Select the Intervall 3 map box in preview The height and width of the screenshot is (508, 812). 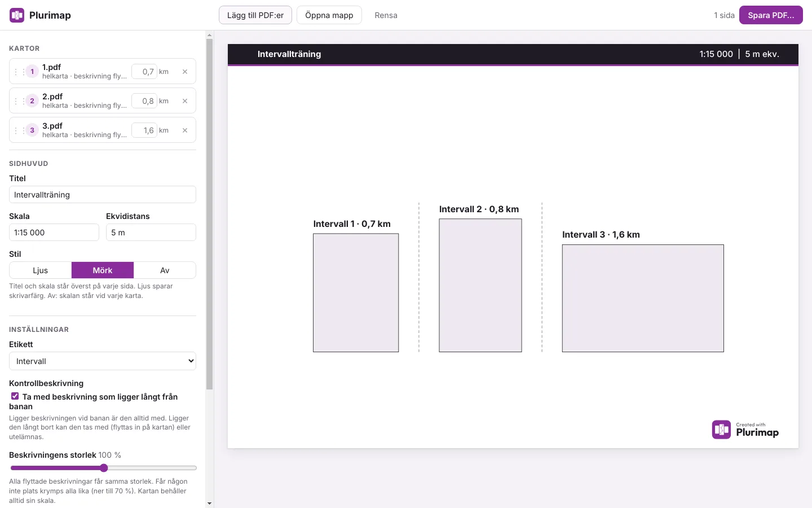[x=643, y=299]
